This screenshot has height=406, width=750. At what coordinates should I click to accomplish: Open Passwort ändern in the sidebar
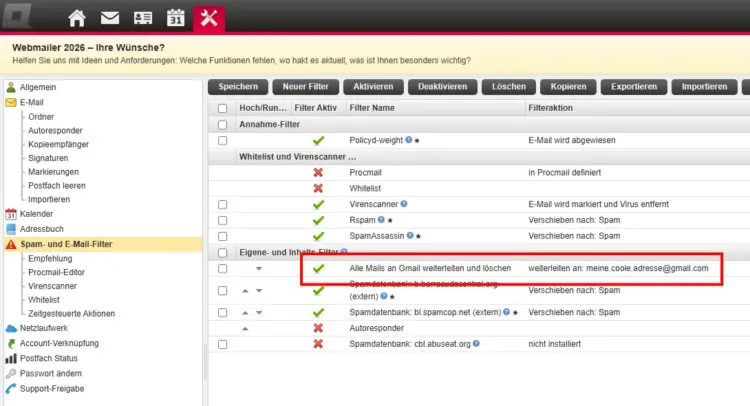51,373
